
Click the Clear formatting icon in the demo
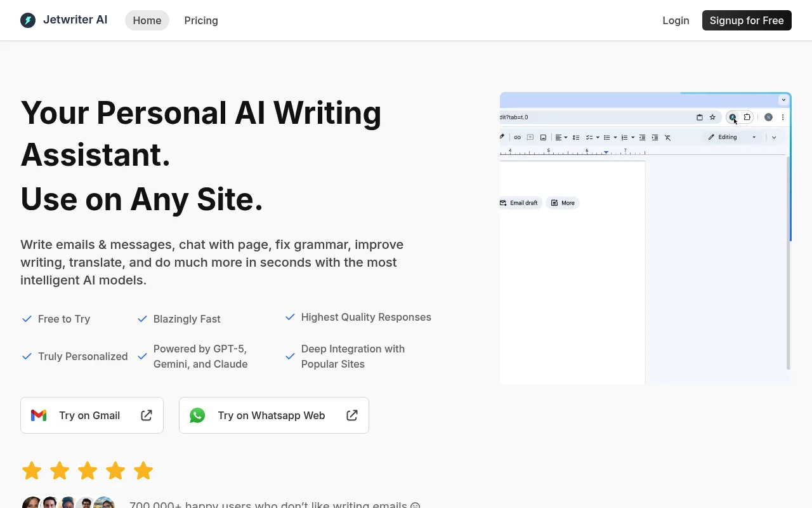click(x=667, y=137)
